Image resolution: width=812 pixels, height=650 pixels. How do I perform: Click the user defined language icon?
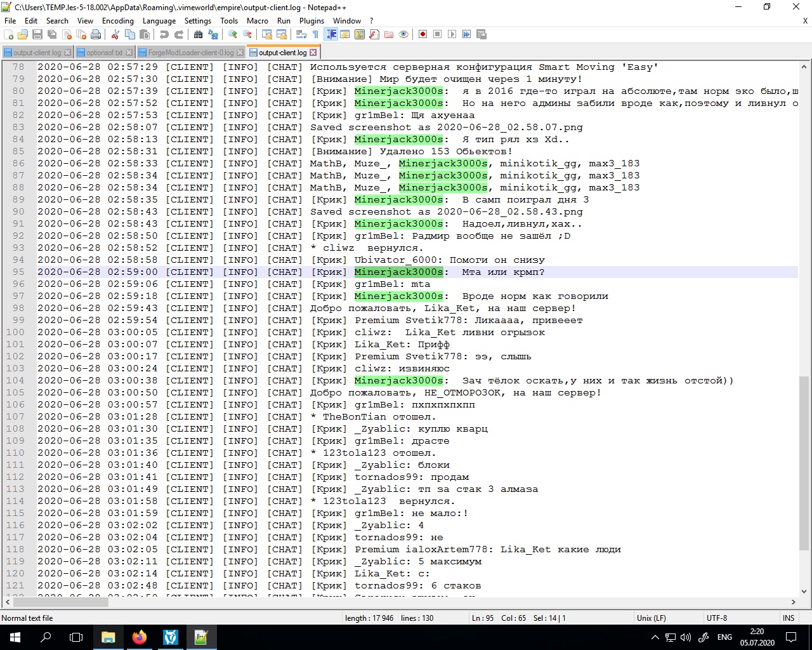pyautogui.click(x=345, y=34)
